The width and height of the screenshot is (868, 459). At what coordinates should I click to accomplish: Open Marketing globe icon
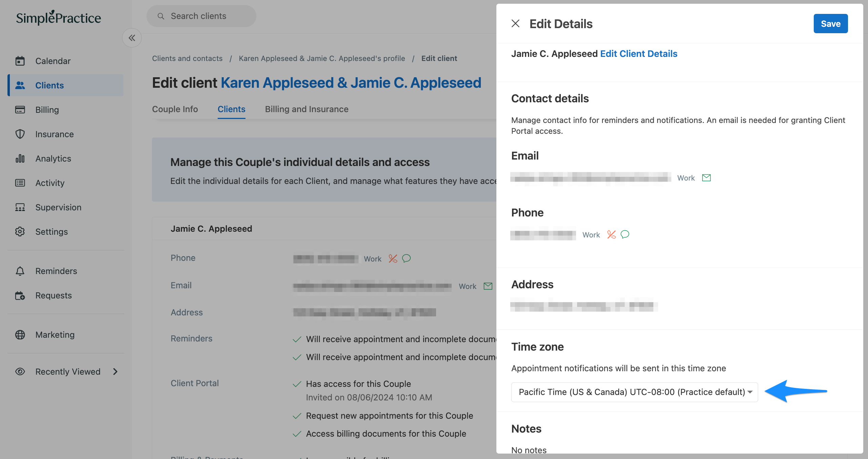tap(20, 335)
